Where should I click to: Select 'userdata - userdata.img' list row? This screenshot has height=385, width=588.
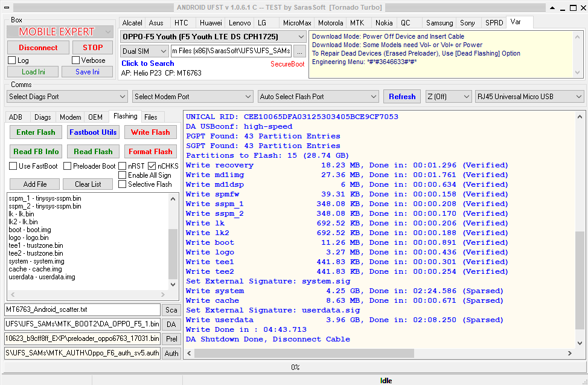42,277
